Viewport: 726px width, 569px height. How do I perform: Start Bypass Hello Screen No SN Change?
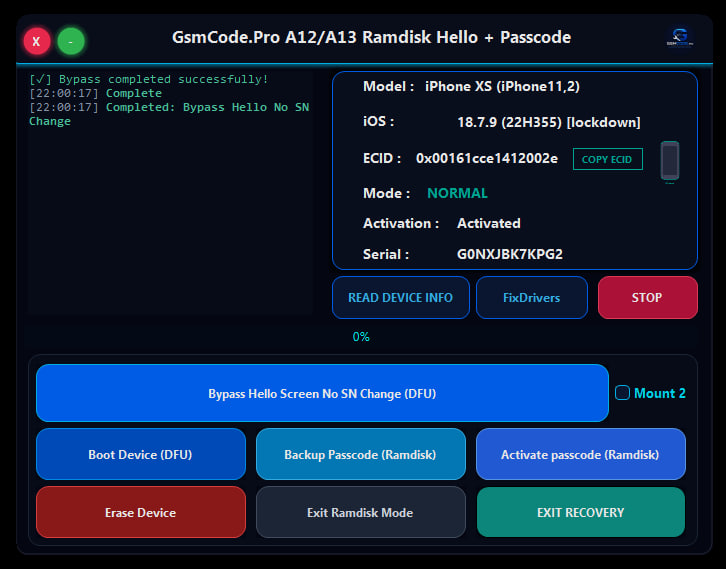click(x=322, y=393)
